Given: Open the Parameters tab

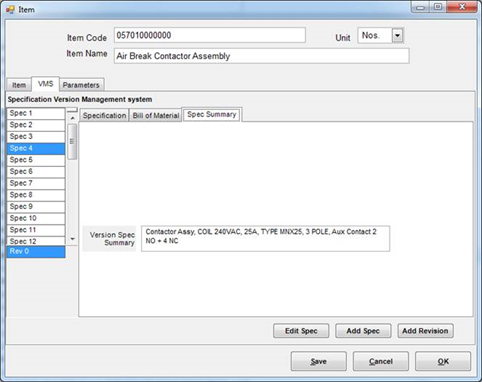Looking at the screenshot, I should pos(81,85).
